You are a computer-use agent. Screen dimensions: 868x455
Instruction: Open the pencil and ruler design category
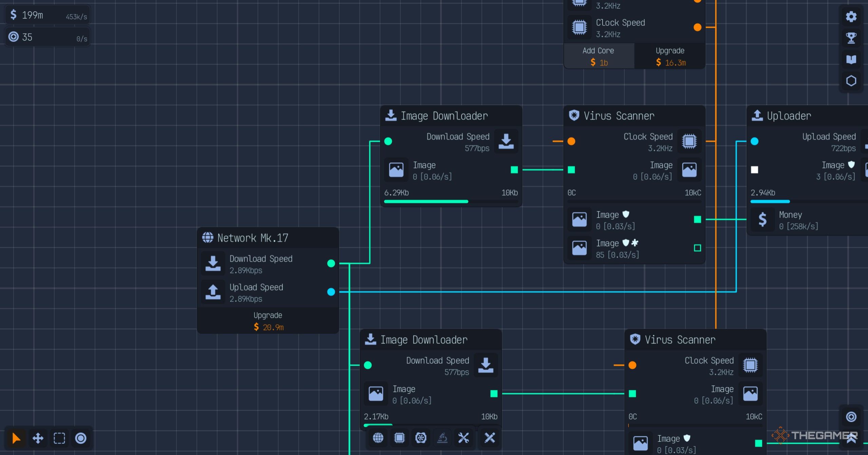point(490,438)
